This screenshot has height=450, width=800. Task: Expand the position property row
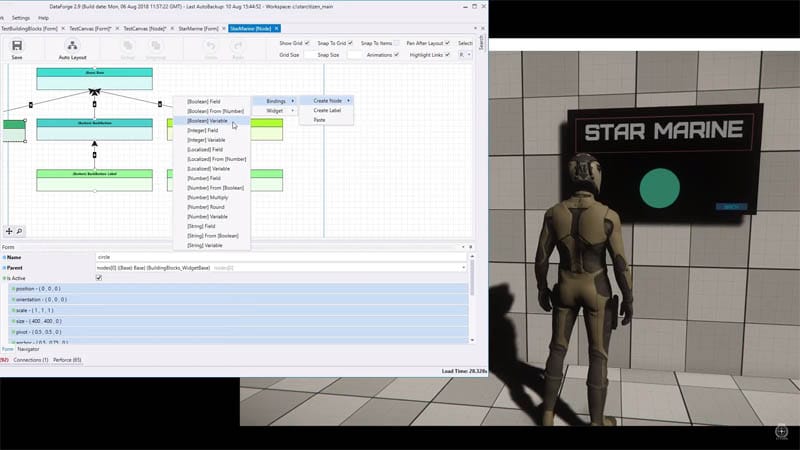[x=239, y=289]
